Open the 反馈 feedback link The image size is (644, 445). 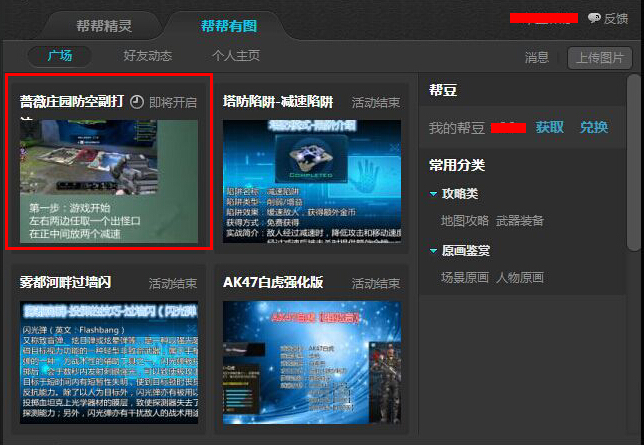tap(616, 18)
